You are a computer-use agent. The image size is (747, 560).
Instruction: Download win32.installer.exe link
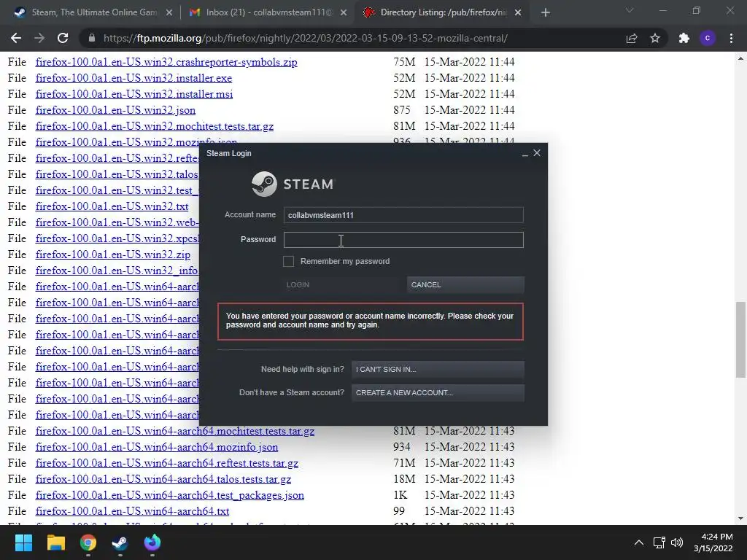(x=133, y=78)
